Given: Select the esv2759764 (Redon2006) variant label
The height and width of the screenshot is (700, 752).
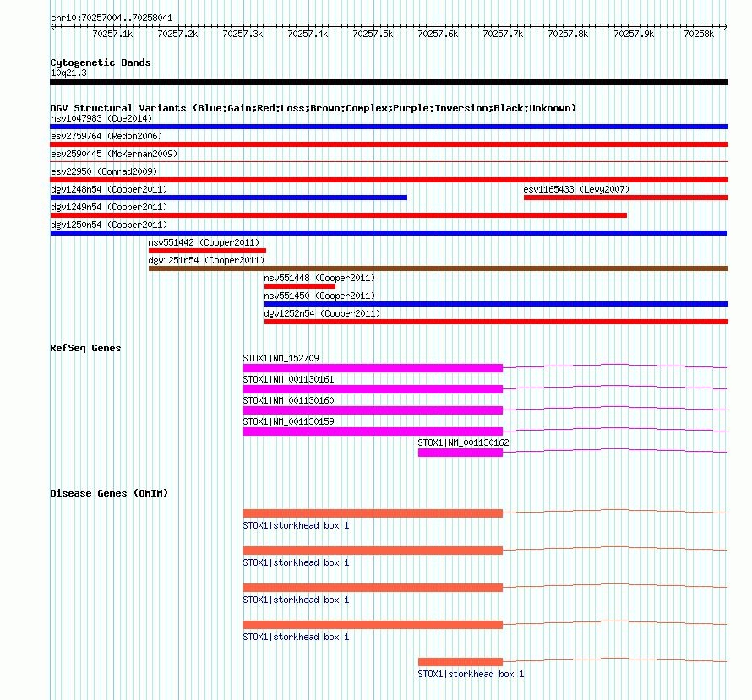Looking at the screenshot, I should (106, 136).
